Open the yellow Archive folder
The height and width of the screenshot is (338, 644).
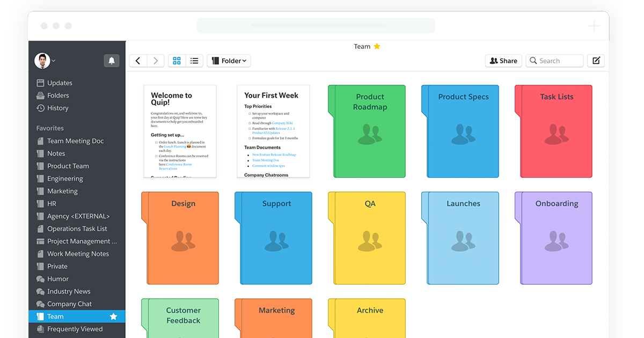coord(367,318)
